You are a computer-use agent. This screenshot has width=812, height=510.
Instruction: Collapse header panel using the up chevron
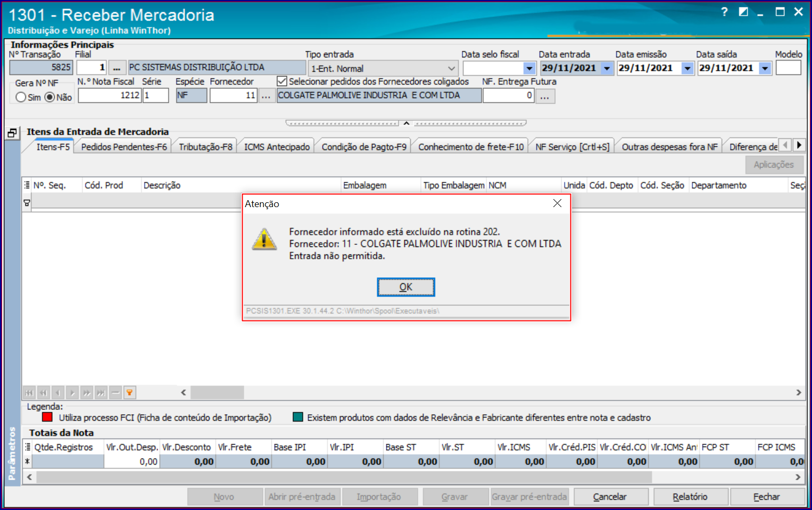(x=406, y=123)
